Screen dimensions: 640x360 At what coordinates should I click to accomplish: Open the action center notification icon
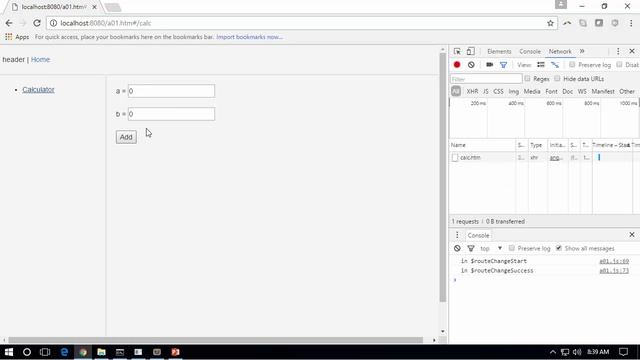tap(623, 352)
